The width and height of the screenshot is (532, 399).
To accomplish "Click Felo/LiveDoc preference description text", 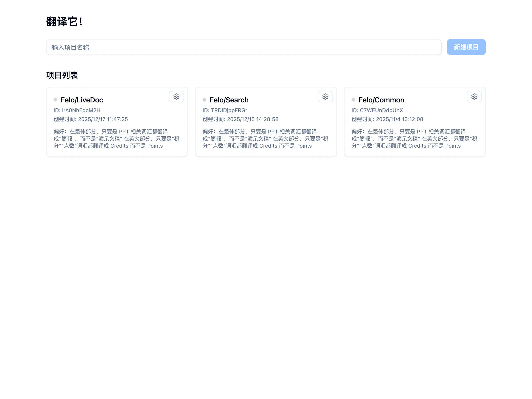I will click(116, 139).
